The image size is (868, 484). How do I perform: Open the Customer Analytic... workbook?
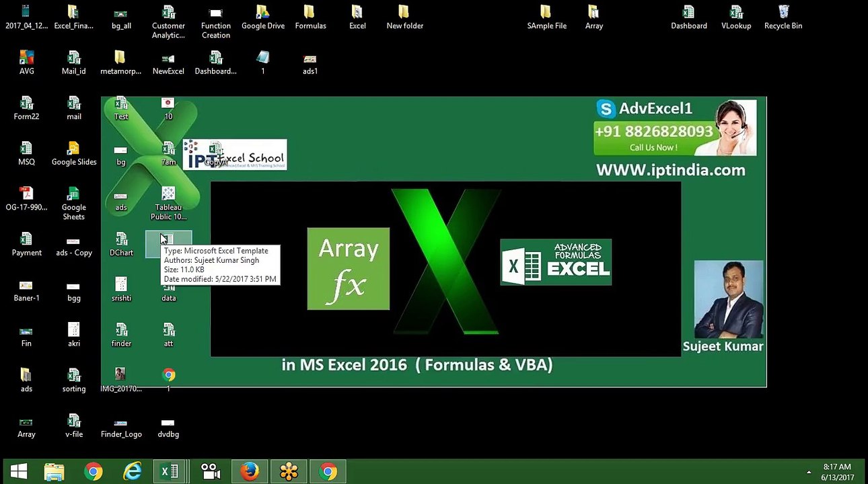click(x=168, y=22)
